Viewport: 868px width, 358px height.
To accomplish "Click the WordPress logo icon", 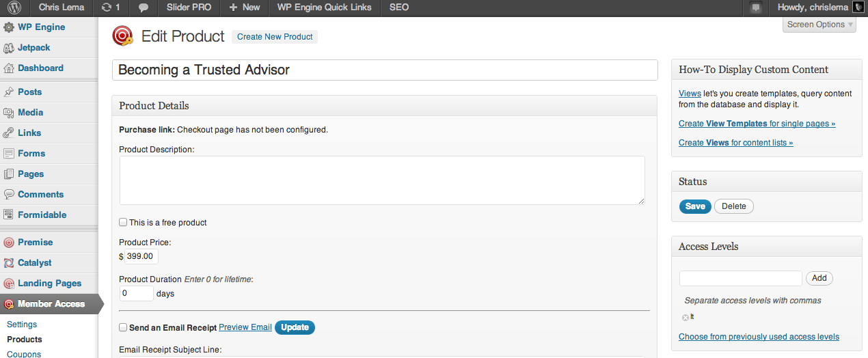I will (x=14, y=8).
